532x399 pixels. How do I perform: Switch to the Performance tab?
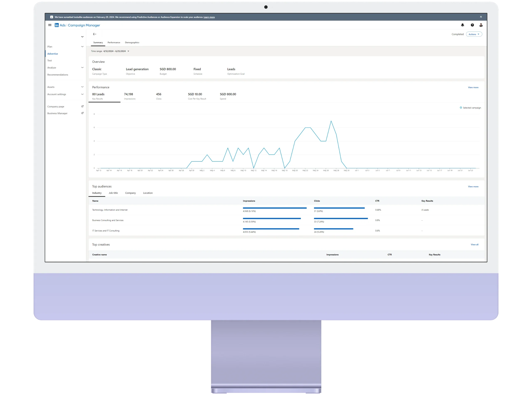pos(114,42)
